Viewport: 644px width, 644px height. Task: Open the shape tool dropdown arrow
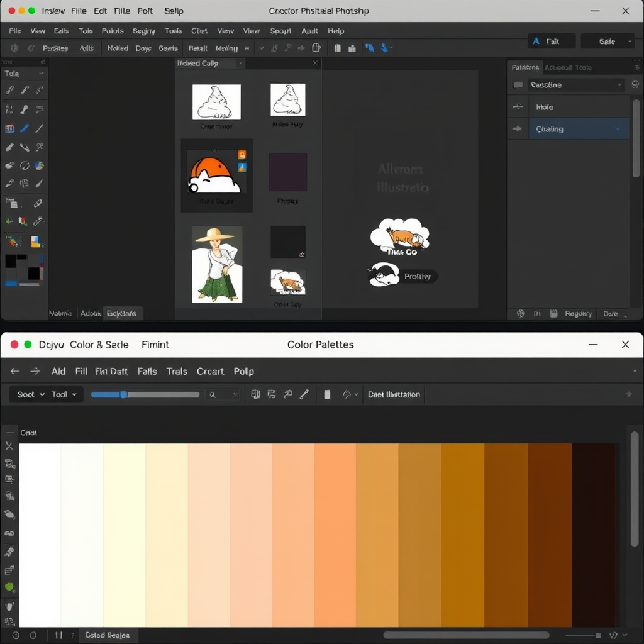[356, 394]
